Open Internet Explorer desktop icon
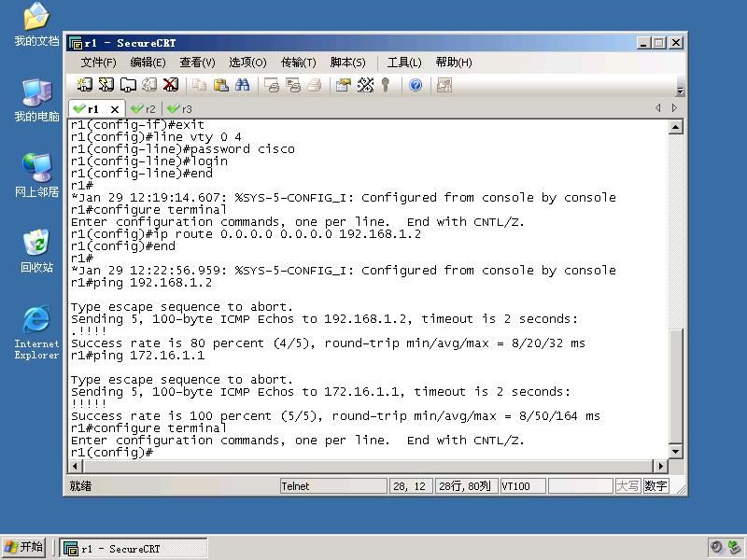 [36, 332]
